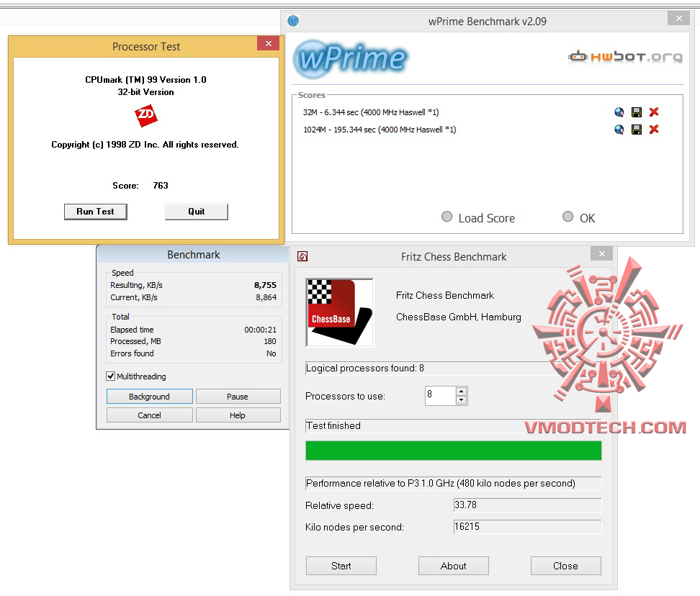Image resolution: width=700 pixels, height=596 pixels.
Task: Delete the 1024M score with red X
Action: tap(654, 130)
